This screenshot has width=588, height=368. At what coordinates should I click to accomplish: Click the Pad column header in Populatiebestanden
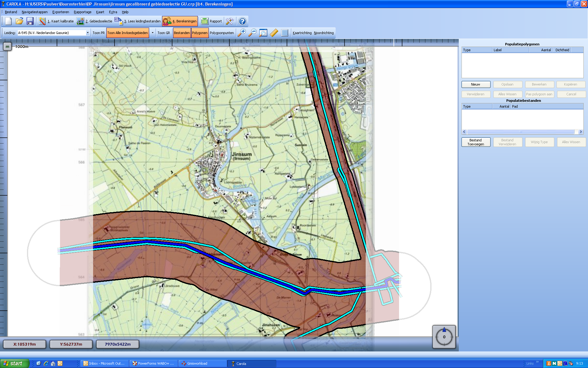(x=547, y=106)
